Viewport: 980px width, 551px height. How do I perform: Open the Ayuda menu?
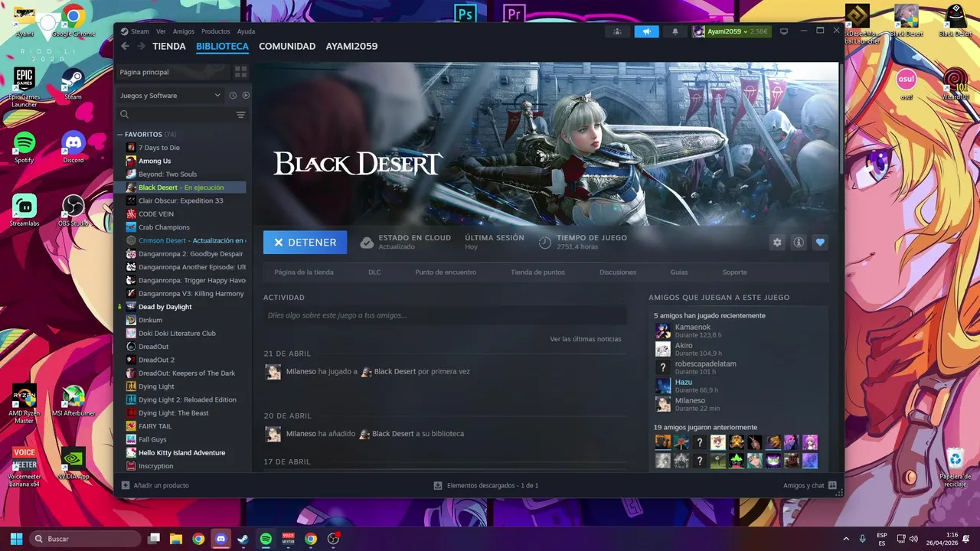[x=246, y=31]
